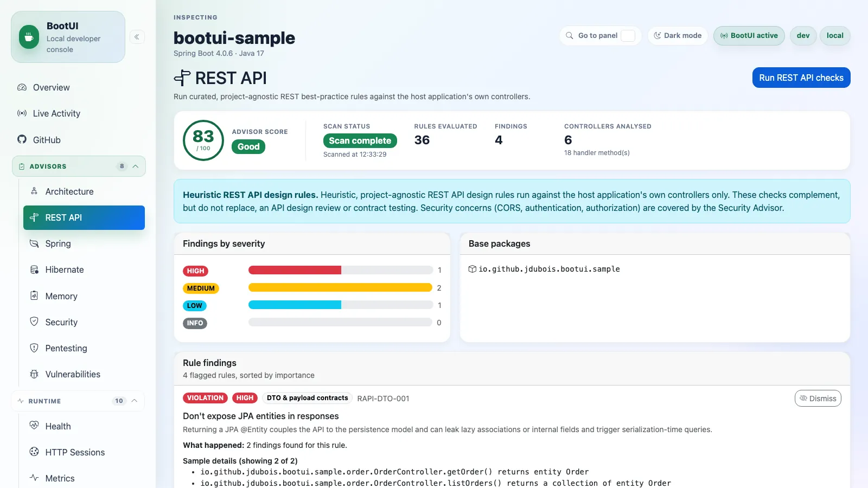Click the moon icon for Dark mode

pos(658,35)
